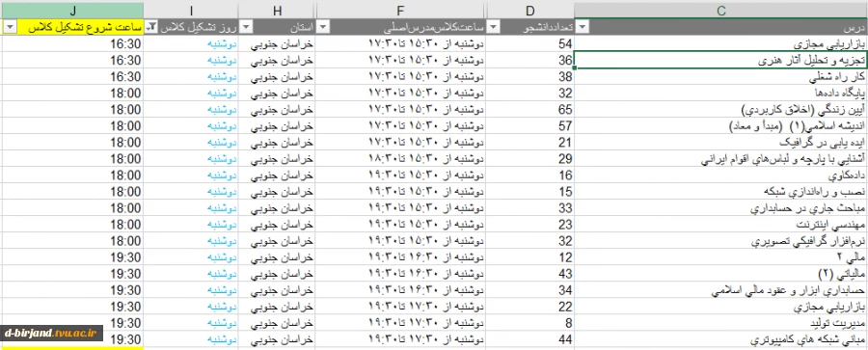Open the active filter button on روز تشکیل کلاس
The height and width of the screenshot is (350, 868).
[151, 27]
